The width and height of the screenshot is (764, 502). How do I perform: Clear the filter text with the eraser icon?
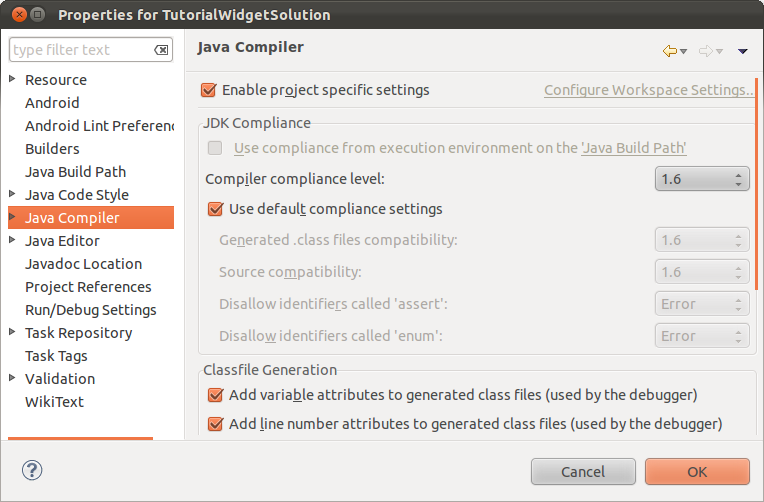[x=161, y=50]
